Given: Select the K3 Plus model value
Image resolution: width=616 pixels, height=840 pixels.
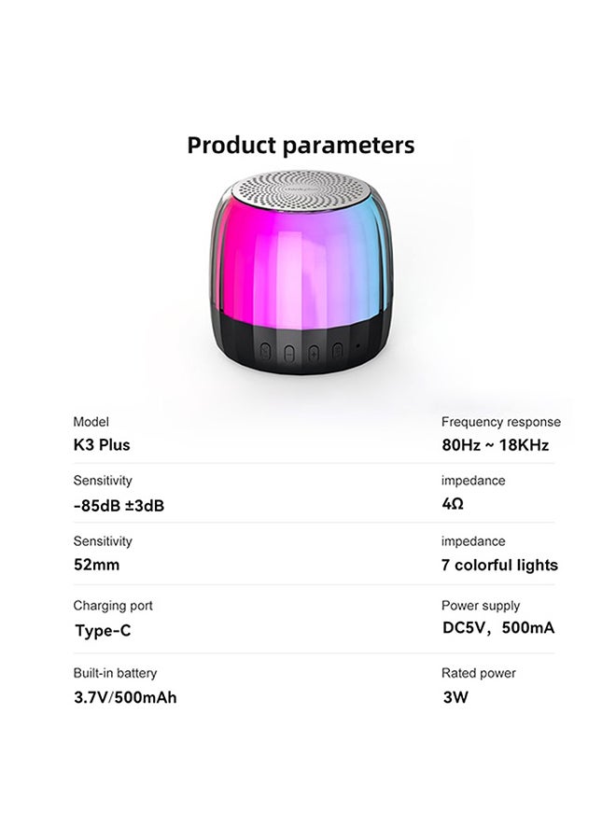Looking at the screenshot, I should 102,444.
